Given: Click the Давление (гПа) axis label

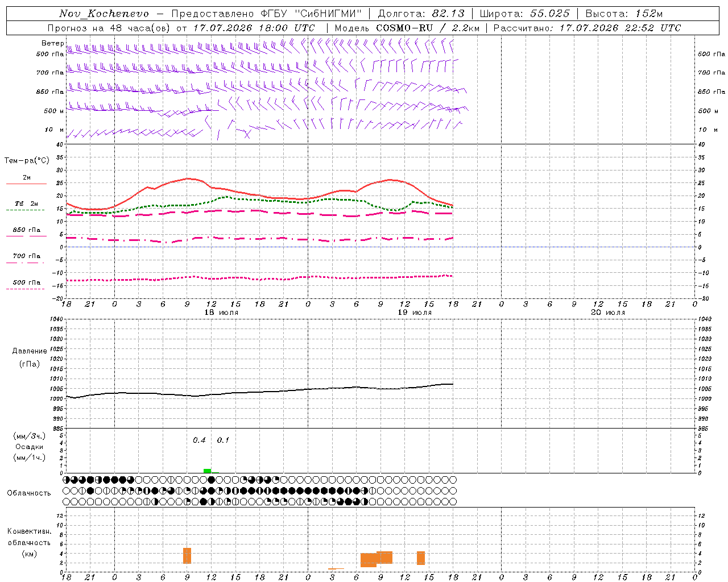Looking at the screenshot, I should 30,357.
